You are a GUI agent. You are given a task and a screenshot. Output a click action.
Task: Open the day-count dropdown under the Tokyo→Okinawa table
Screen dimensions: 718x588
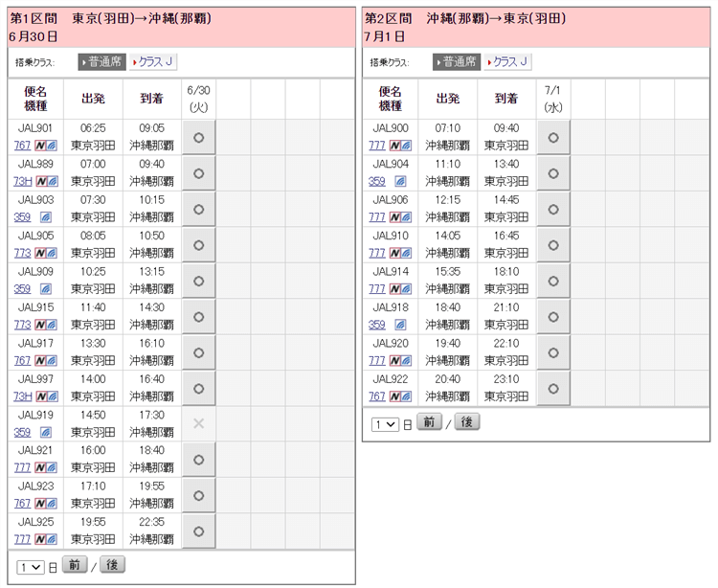30,566
